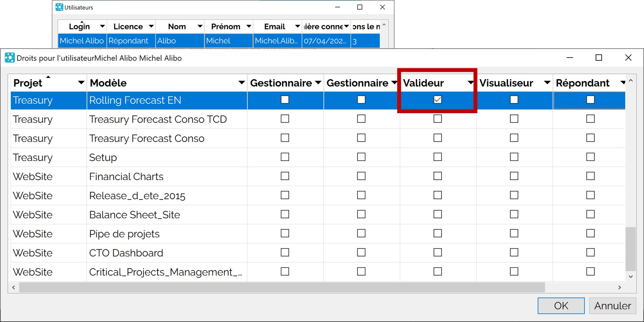
Task: Open second Gestionnaire column filter arrow
Action: click(394, 83)
